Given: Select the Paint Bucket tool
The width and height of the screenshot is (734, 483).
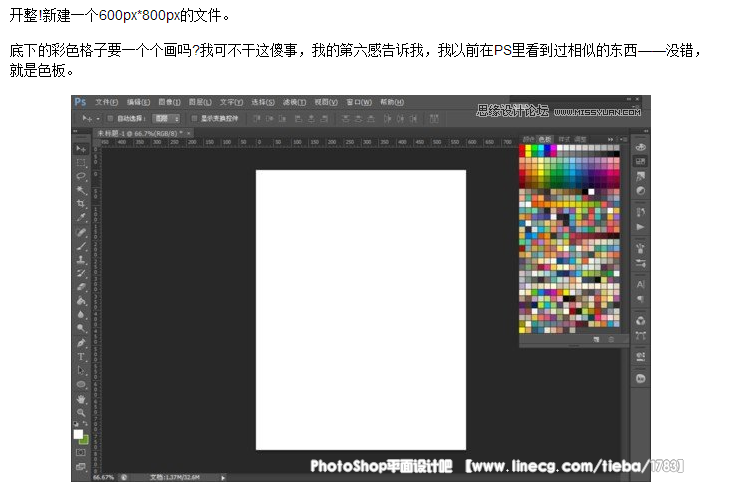Looking at the screenshot, I should coord(81,300).
